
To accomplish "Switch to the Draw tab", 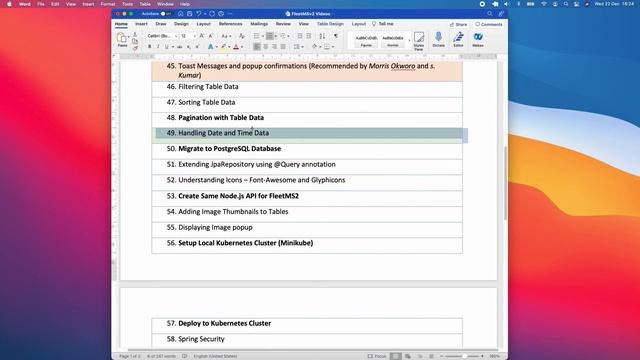I will pos(161,24).
